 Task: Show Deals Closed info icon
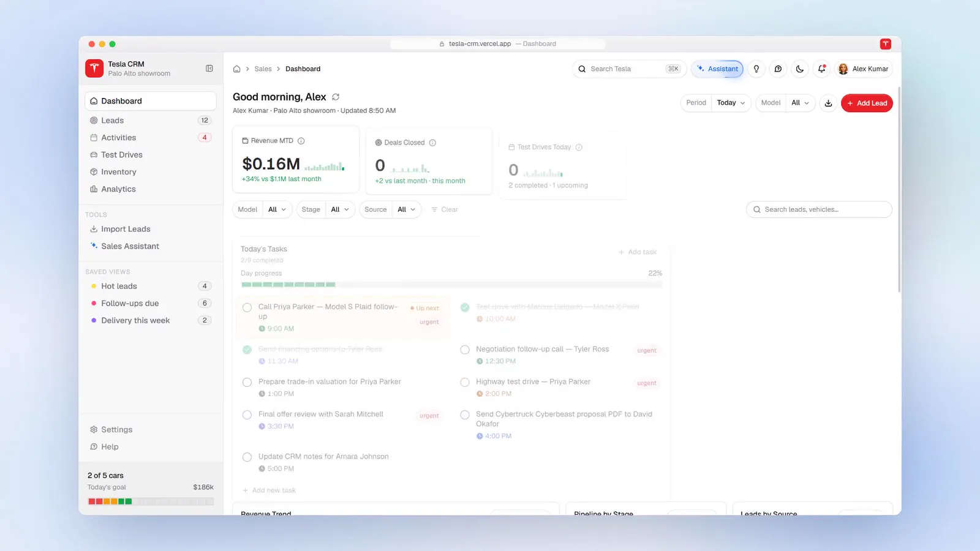(432, 143)
